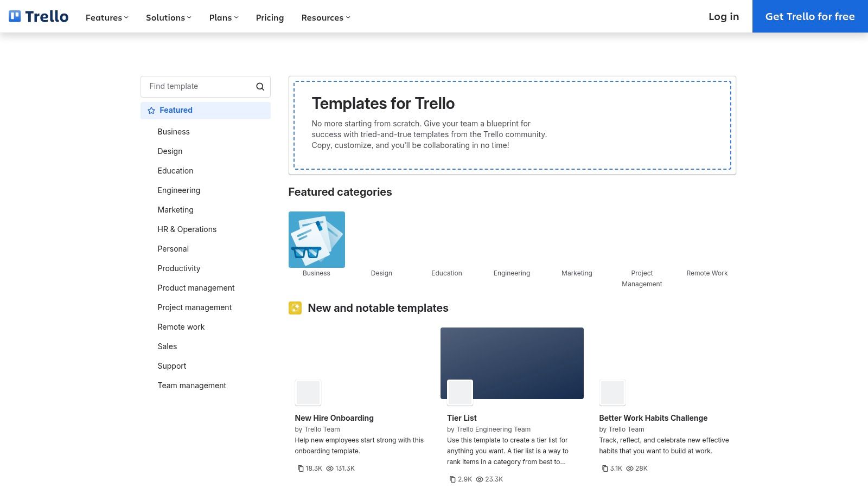Select Support in the sidebar
The height and width of the screenshot is (488, 868).
172,366
